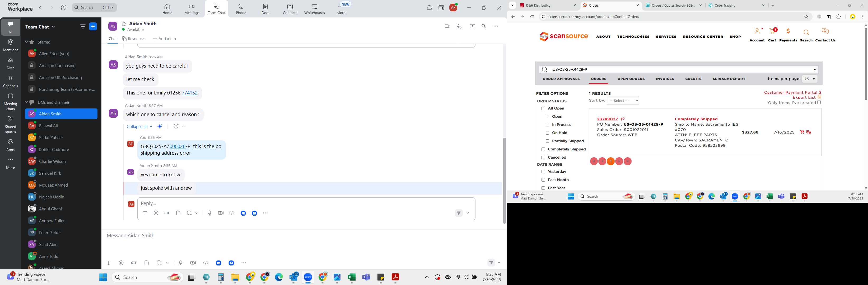Open search in chat magnifier icon

coord(484,26)
